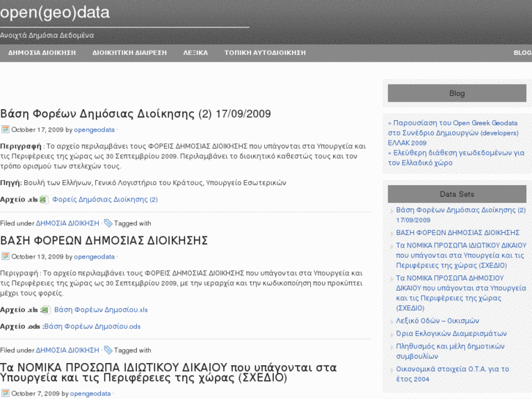
Task: Open Data Sets link Τα ΝΟΜΙΚΑ ΠΡΟΣΩΠΑ ΙΔΙΩΤΙΚΟΥ ΔΙΚΑΙΟΥ
Action: (461, 256)
